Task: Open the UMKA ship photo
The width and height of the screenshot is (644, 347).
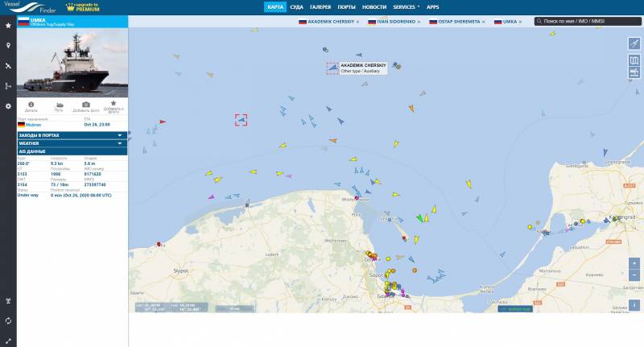Action: tap(72, 63)
